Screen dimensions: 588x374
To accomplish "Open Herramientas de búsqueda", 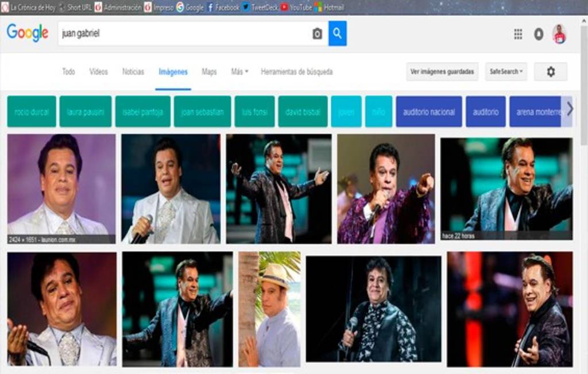I will (x=296, y=72).
